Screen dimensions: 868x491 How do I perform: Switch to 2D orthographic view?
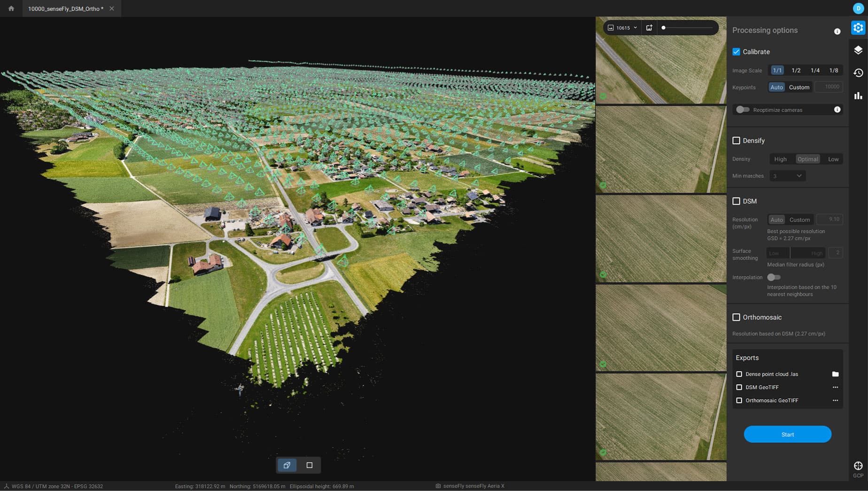click(310, 465)
